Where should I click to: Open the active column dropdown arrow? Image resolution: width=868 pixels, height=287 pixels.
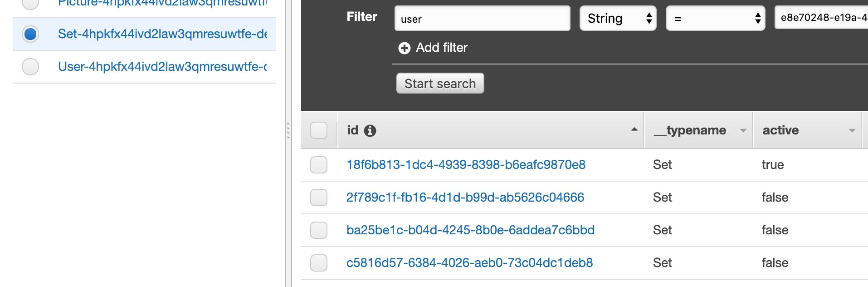pos(852,131)
